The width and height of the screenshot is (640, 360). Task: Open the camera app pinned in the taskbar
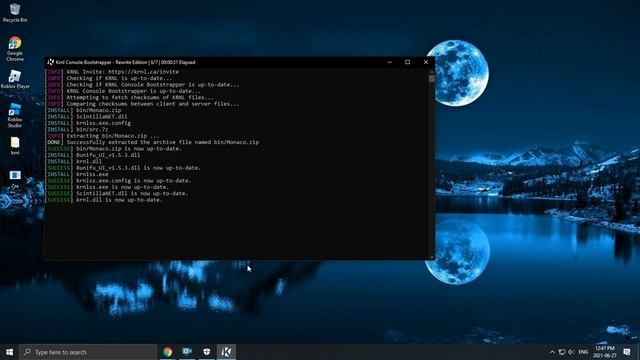(x=187, y=352)
